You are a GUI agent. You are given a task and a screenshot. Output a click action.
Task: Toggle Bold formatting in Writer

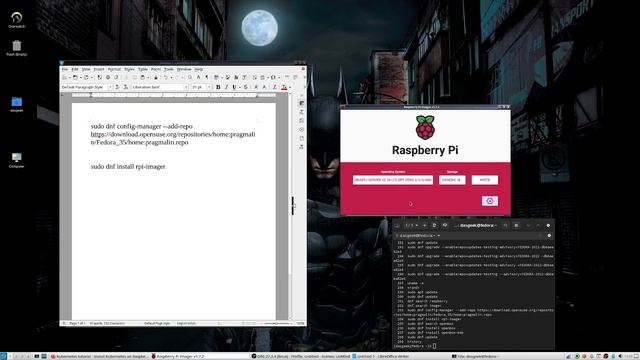pyautogui.click(x=218, y=87)
